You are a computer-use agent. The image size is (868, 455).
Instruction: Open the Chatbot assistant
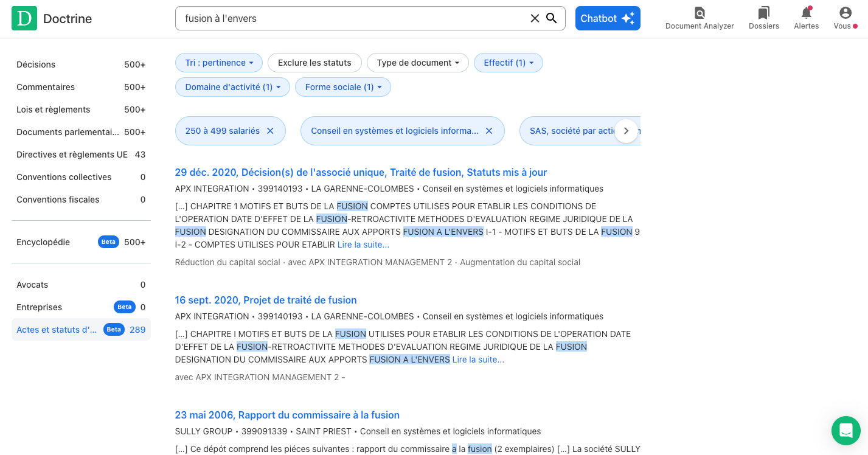pos(608,18)
